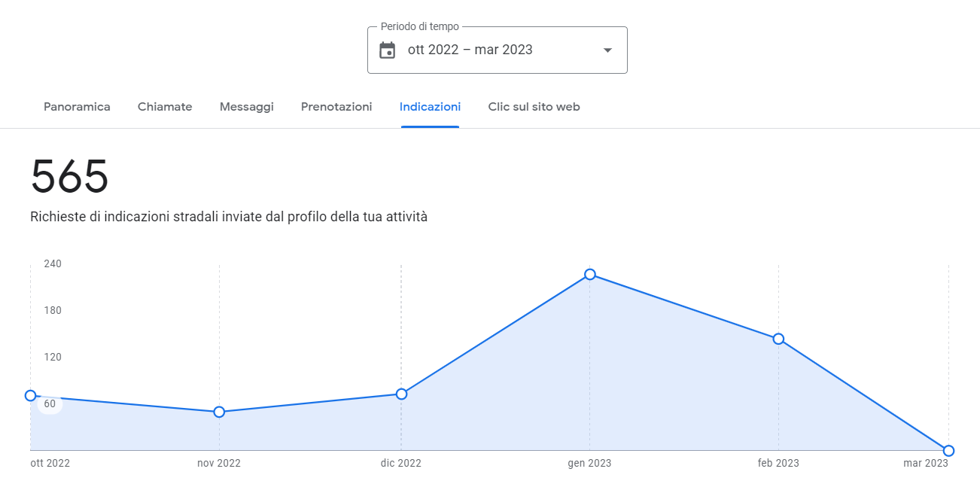This screenshot has width=980, height=487.
Task: Click the ott 2022 data point
Action: [31, 396]
